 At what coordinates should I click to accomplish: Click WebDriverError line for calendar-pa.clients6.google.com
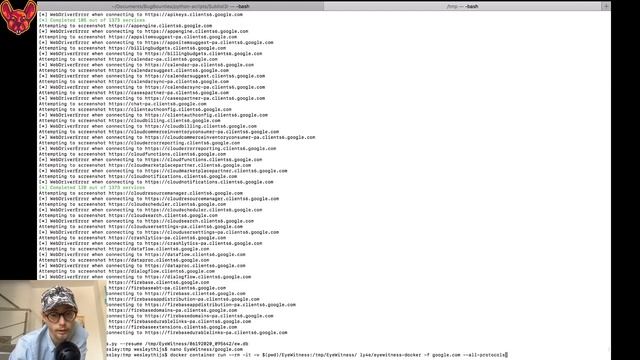click(146, 64)
